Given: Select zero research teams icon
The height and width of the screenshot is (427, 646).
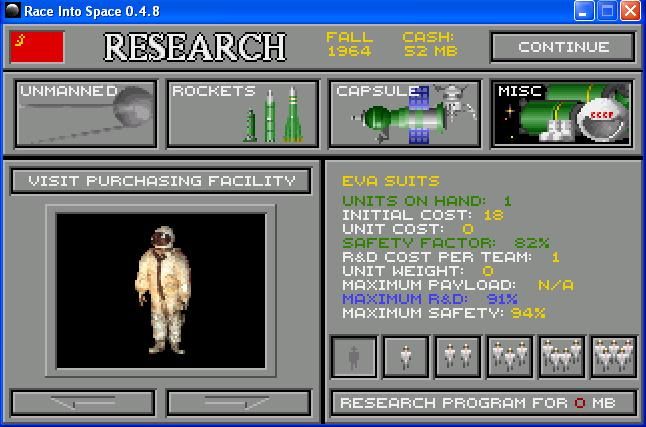Looking at the screenshot, I should [x=354, y=357].
